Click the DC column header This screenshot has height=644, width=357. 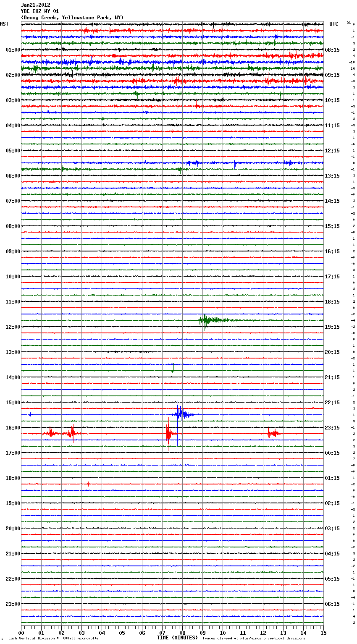click(x=349, y=23)
